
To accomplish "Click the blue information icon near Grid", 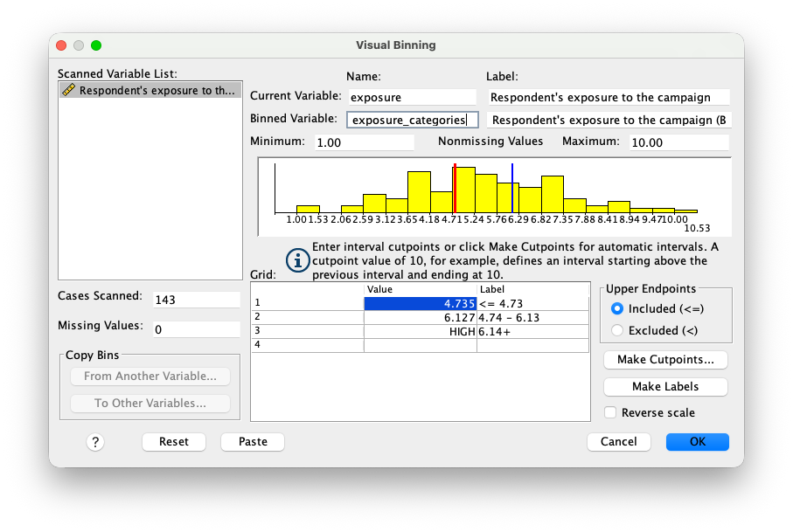I will pyautogui.click(x=297, y=260).
